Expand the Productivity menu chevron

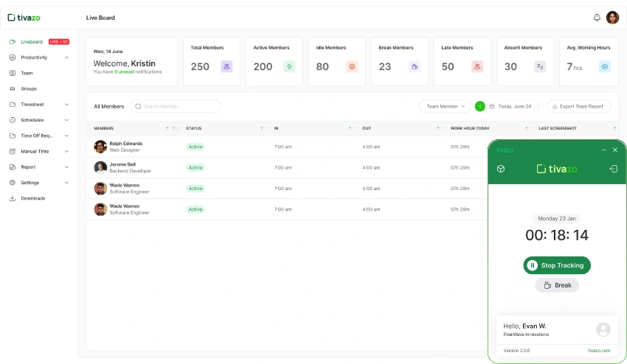[x=66, y=57]
